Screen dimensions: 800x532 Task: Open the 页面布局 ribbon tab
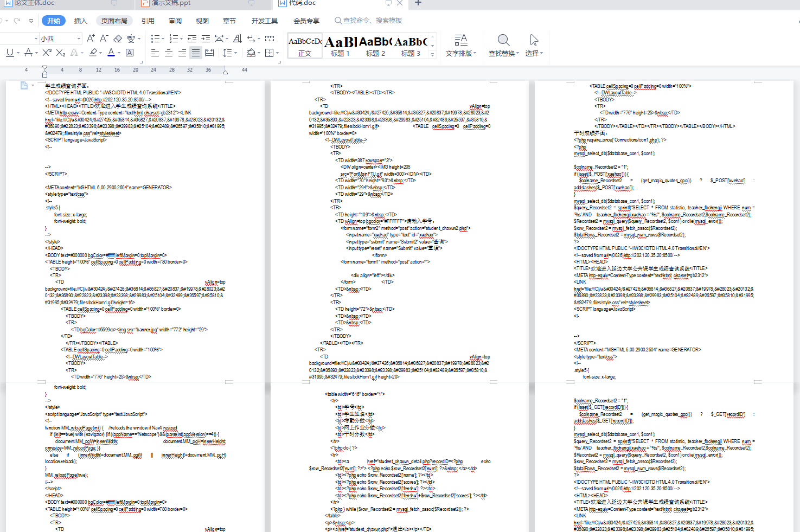[114, 21]
